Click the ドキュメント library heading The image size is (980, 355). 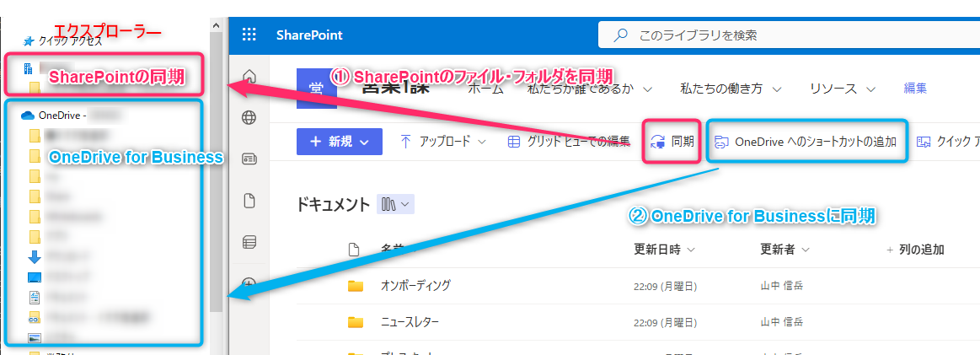pyautogui.click(x=333, y=204)
